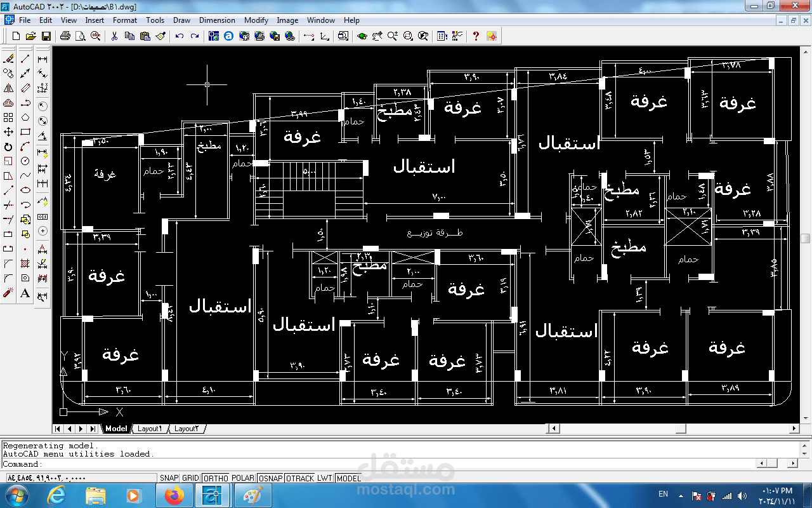
Task: Select the Array tool
Action: pos(8,117)
